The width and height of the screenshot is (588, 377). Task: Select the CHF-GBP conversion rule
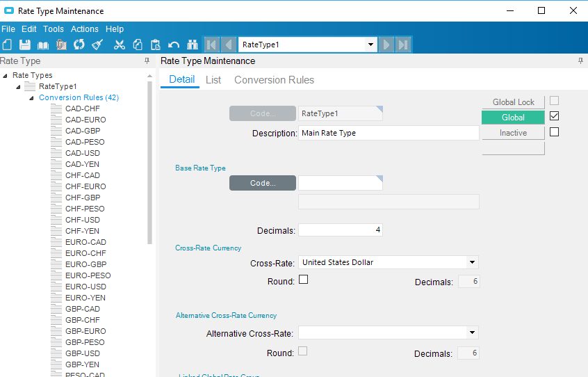point(83,198)
